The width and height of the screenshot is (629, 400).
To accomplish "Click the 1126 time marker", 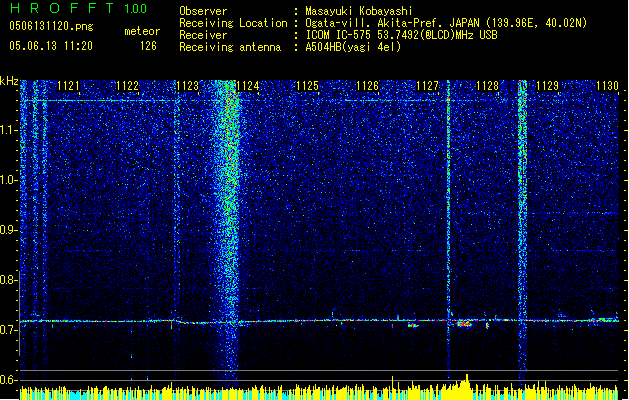I will coord(368,86).
